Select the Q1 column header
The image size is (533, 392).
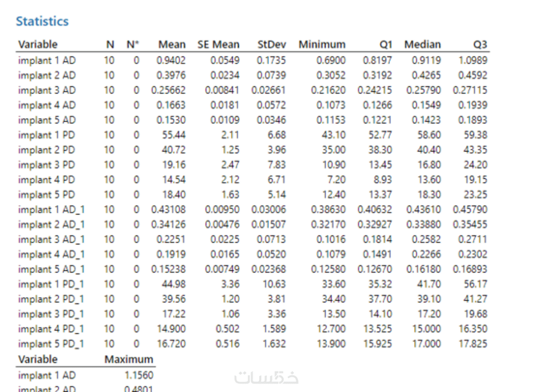(386, 45)
